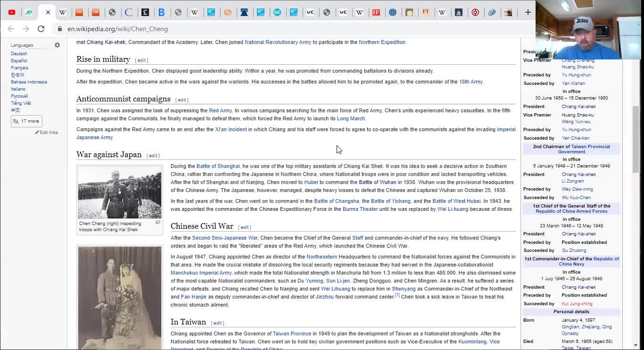Go forward to the next page
Screen dimensions: 644x350
pyautogui.click(x=26, y=29)
